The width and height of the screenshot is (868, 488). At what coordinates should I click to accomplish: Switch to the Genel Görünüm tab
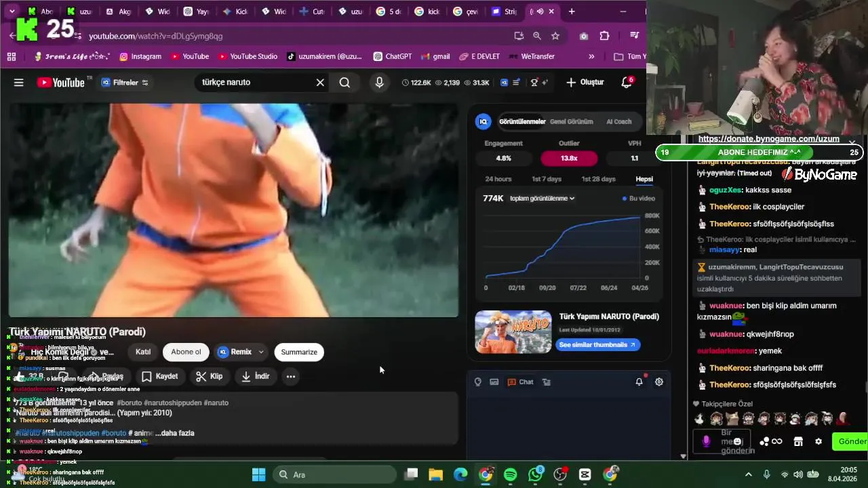[x=571, y=121]
